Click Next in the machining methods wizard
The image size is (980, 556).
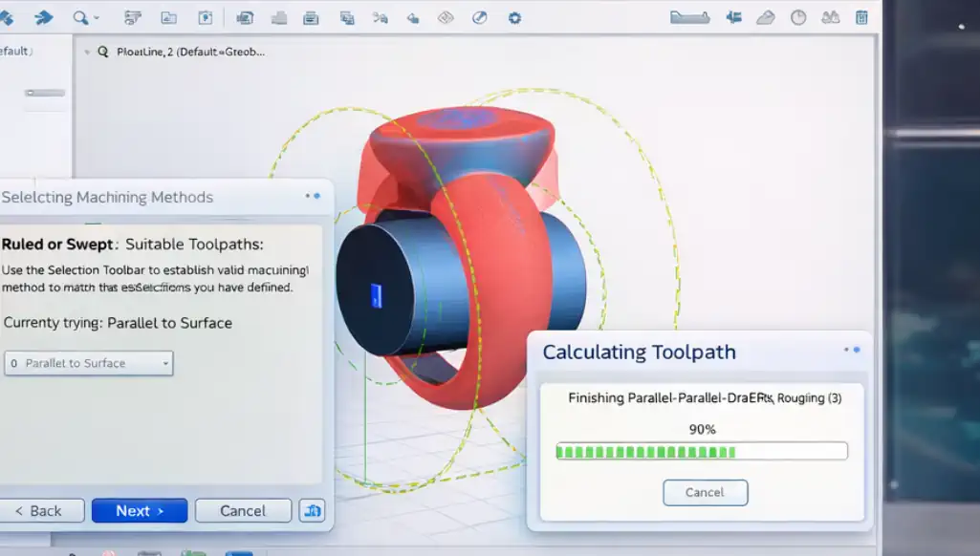point(140,511)
